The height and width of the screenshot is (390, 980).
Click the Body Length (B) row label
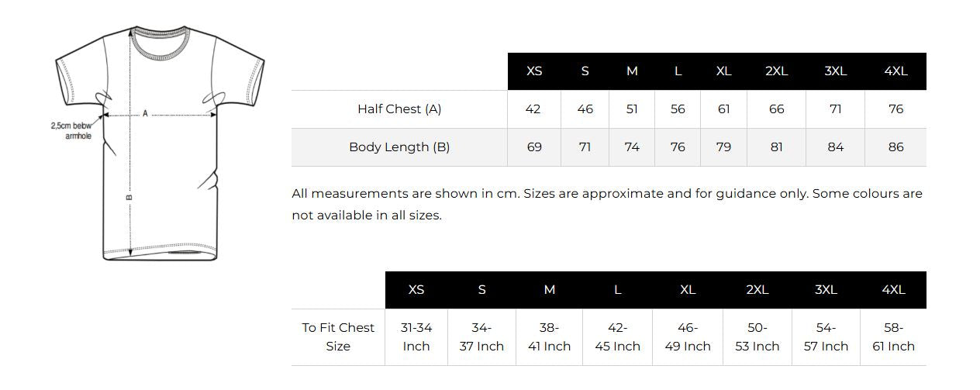point(399,147)
